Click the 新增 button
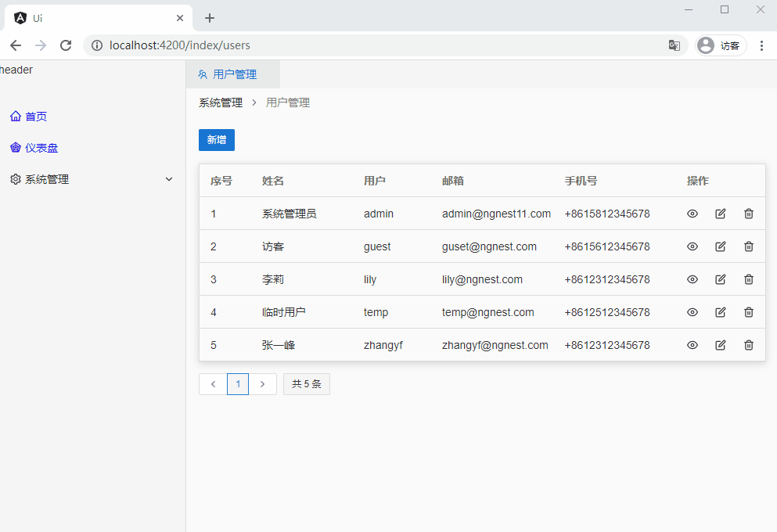Image resolution: width=777 pixels, height=532 pixels. (x=216, y=140)
